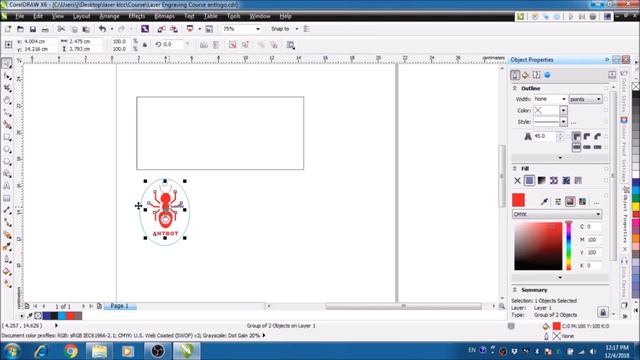This screenshot has height=360, width=640.
Task: Select the Shape tool in the toolbox
Action: 7,76
